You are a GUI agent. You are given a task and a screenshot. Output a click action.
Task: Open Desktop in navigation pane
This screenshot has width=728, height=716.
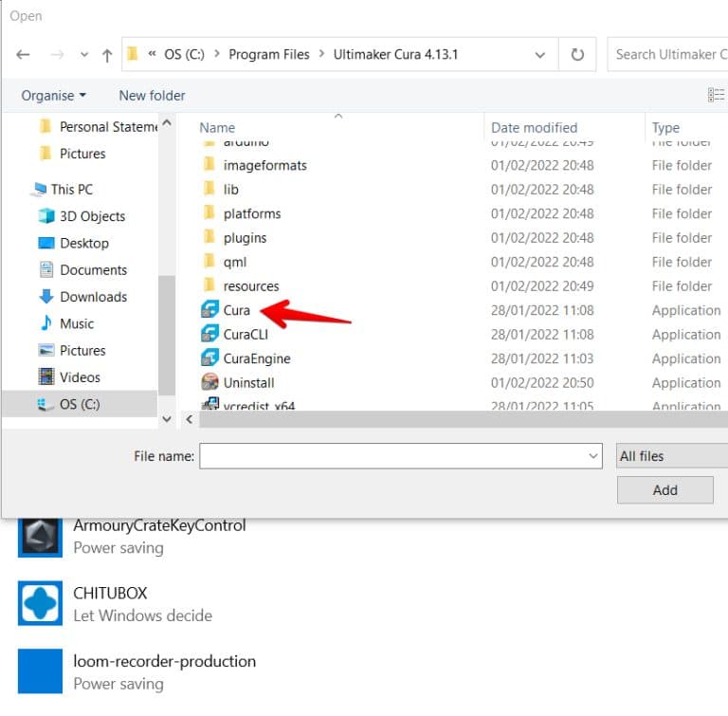pyautogui.click(x=74, y=244)
